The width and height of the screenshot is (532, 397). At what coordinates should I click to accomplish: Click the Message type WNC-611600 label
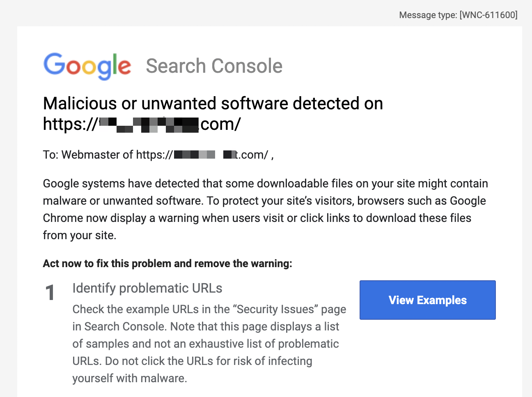click(x=458, y=15)
